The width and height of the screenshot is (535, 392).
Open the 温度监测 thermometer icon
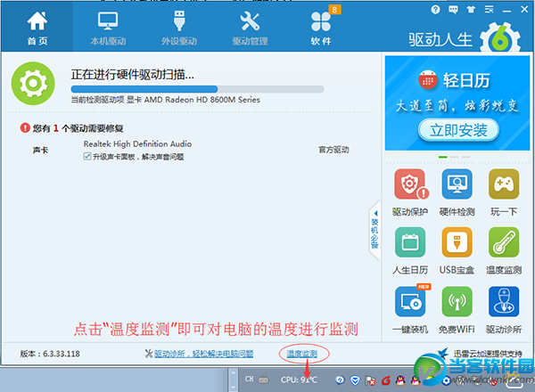(x=504, y=242)
